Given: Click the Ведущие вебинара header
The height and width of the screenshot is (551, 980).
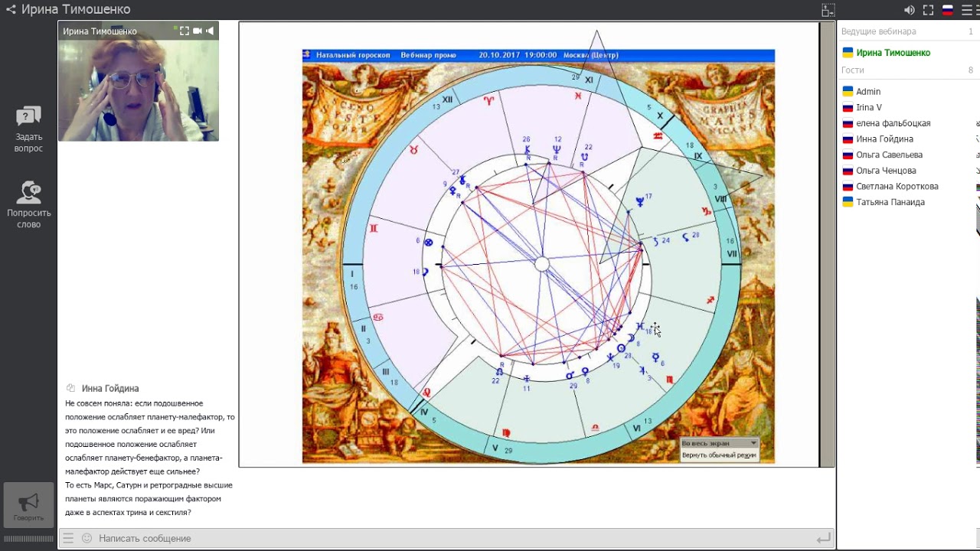Looking at the screenshot, I should 878,31.
